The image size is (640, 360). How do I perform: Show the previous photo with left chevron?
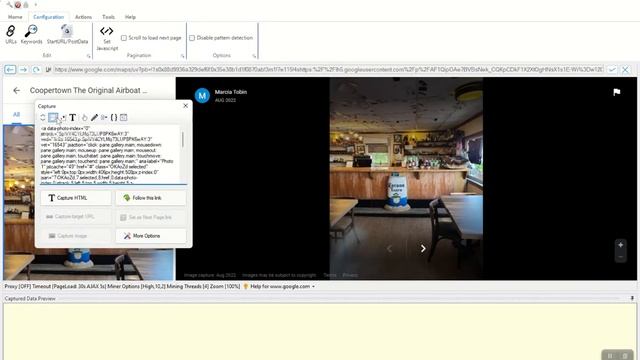pyautogui.click(x=389, y=249)
